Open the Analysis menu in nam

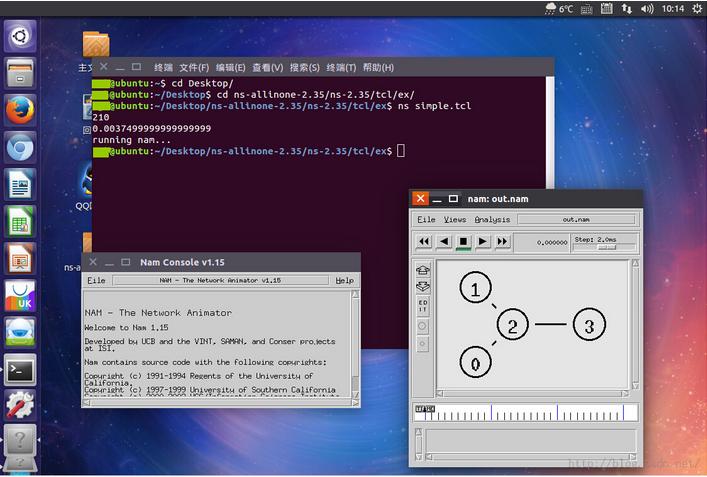click(x=491, y=219)
